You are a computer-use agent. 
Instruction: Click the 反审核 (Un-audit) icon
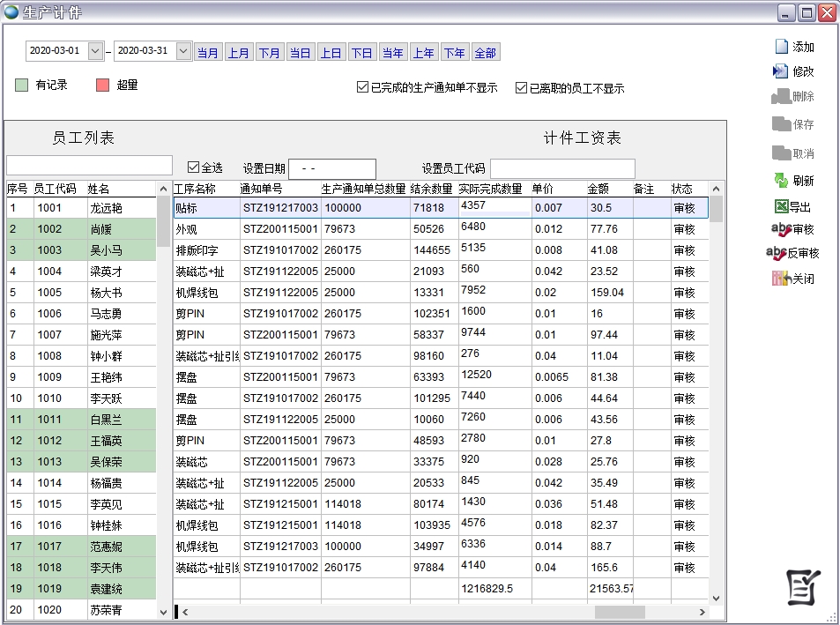click(x=777, y=253)
